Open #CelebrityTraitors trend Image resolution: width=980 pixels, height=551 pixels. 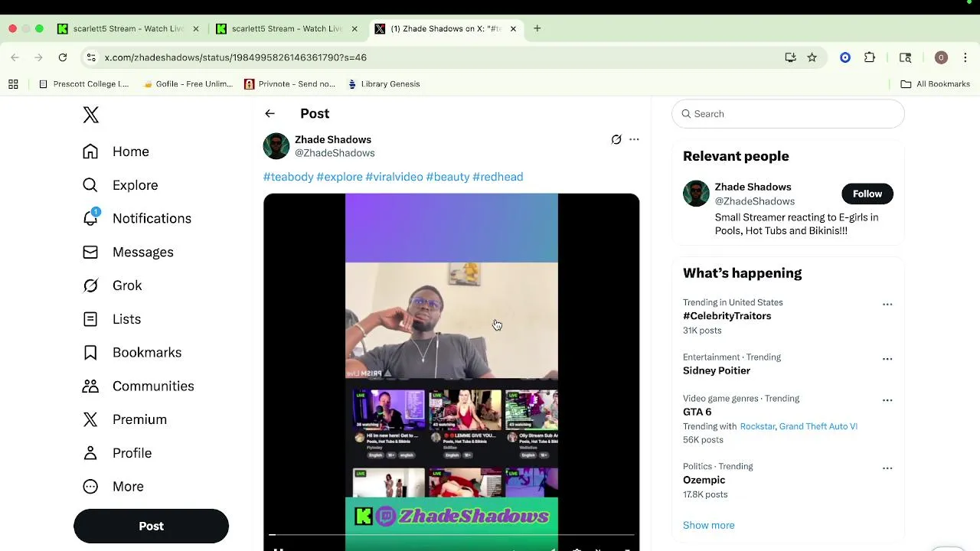pyautogui.click(x=727, y=316)
